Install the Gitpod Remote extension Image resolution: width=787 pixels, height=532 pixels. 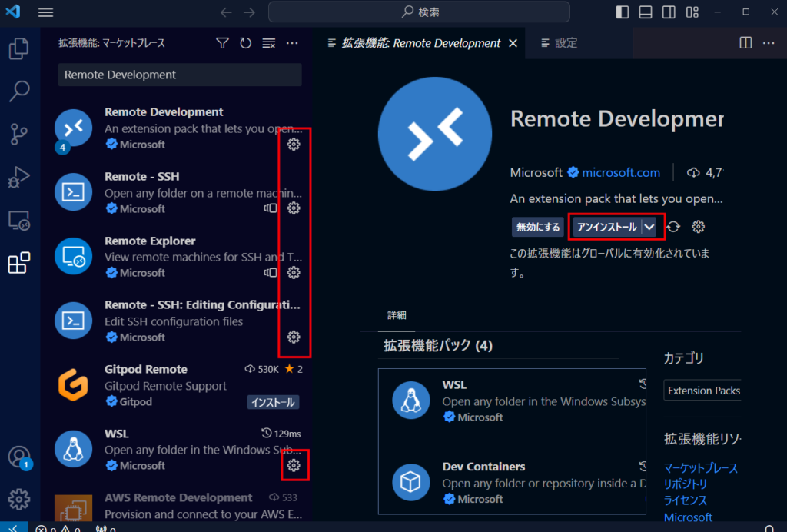(x=273, y=401)
